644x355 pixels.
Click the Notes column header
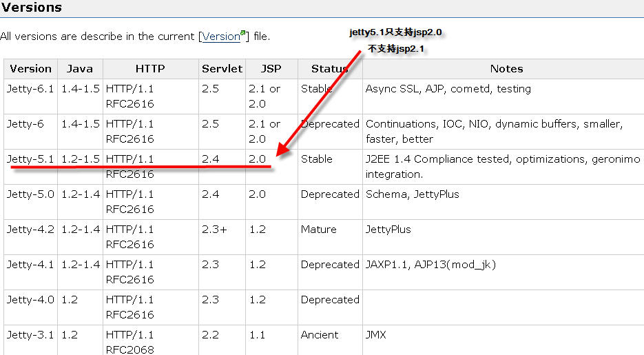pos(506,69)
